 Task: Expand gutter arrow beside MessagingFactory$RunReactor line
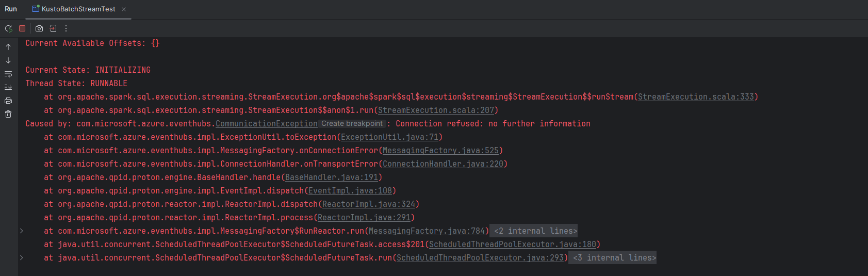22,231
